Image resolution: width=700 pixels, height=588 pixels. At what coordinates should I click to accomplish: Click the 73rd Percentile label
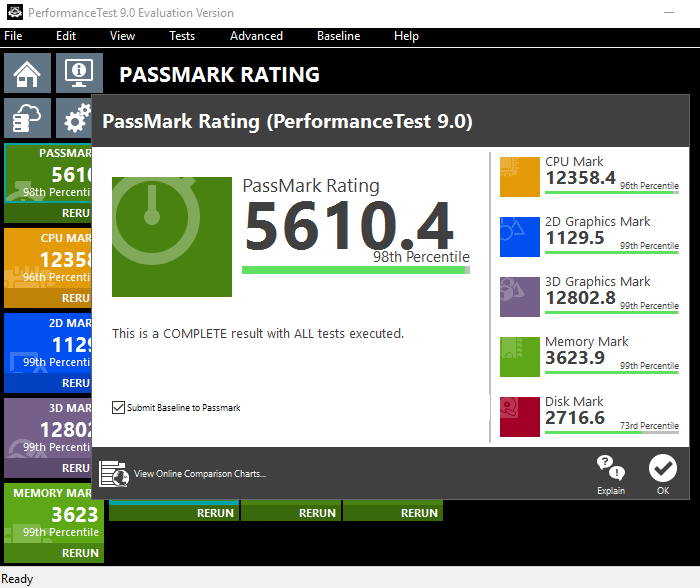tap(649, 425)
